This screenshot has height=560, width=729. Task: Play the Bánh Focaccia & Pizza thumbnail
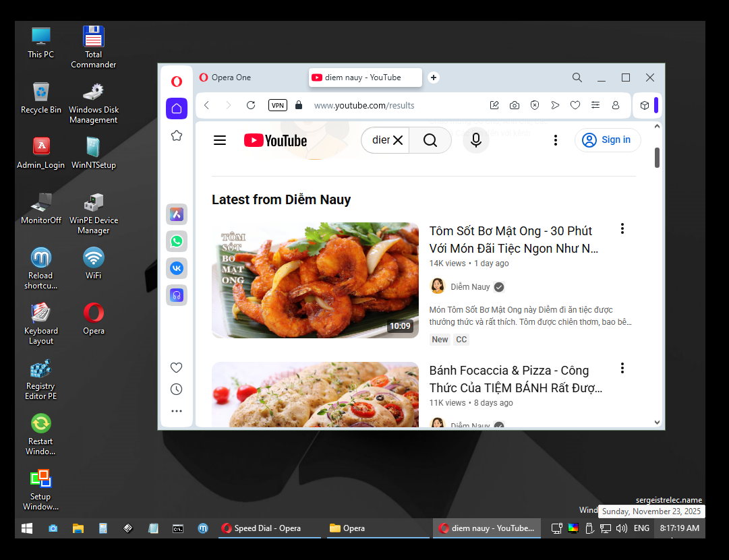tap(315, 394)
